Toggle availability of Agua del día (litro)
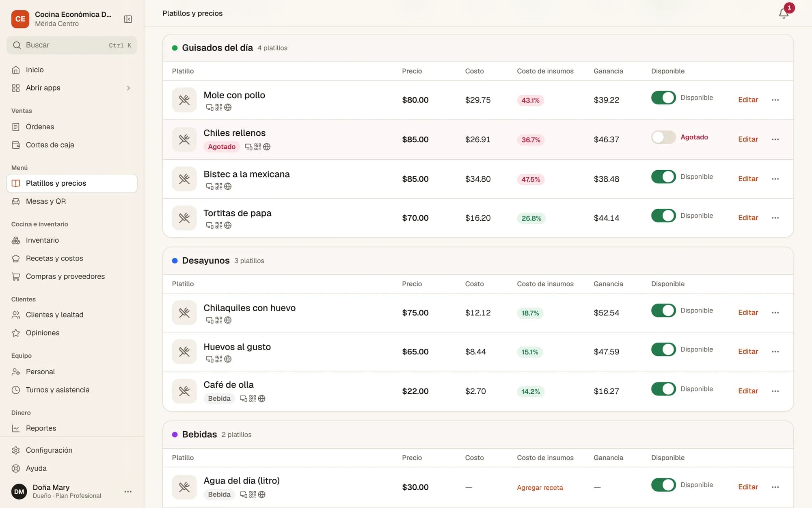This screenshot has width=812, height=508. 663,485
